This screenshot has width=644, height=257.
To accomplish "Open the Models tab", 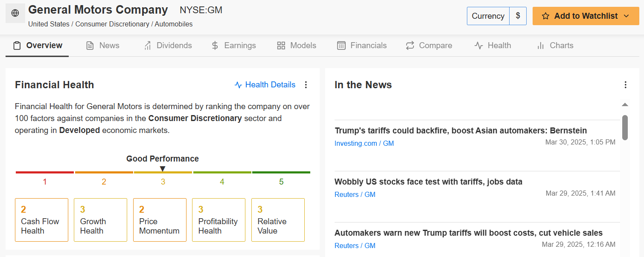I will tap(297, 46).
